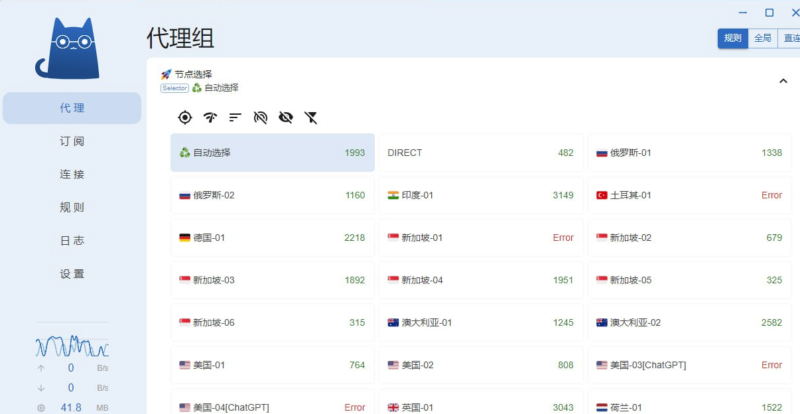Toggle the crossed-out filter icon

311,118
